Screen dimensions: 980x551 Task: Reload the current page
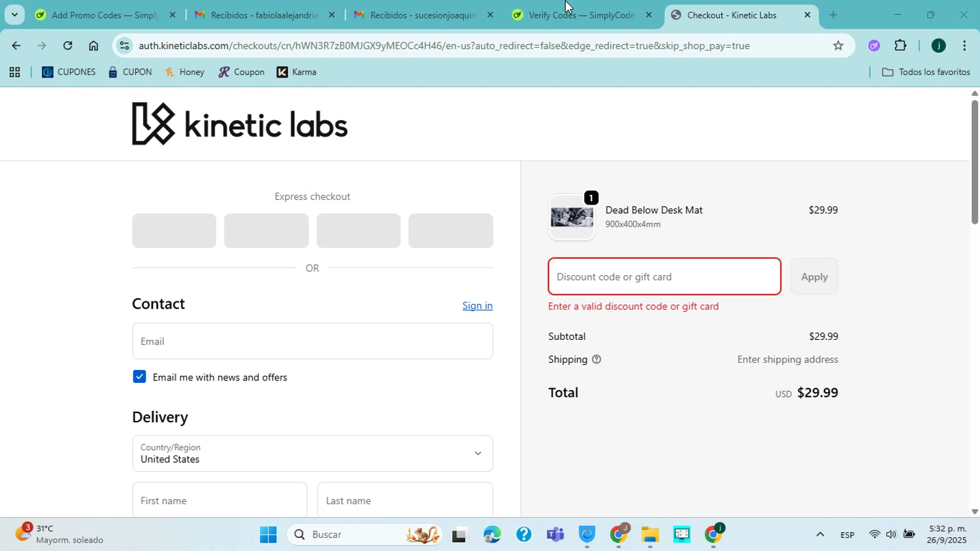pyautogui.click(x=68, y=46)
